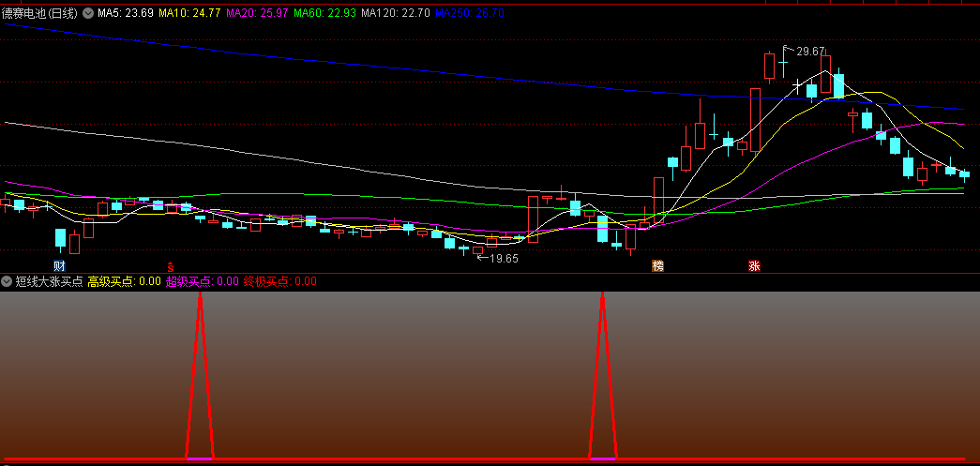The image size is (980, 466).
Task: Open the dropdown arrow beside 德赛电池(日线)
Action: (88, 12)
